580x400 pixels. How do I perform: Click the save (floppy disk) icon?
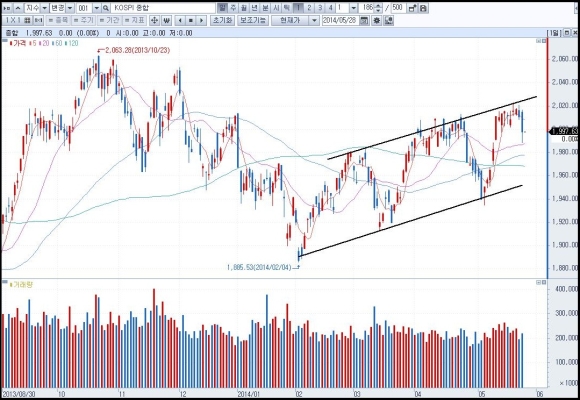coord(423,8)
